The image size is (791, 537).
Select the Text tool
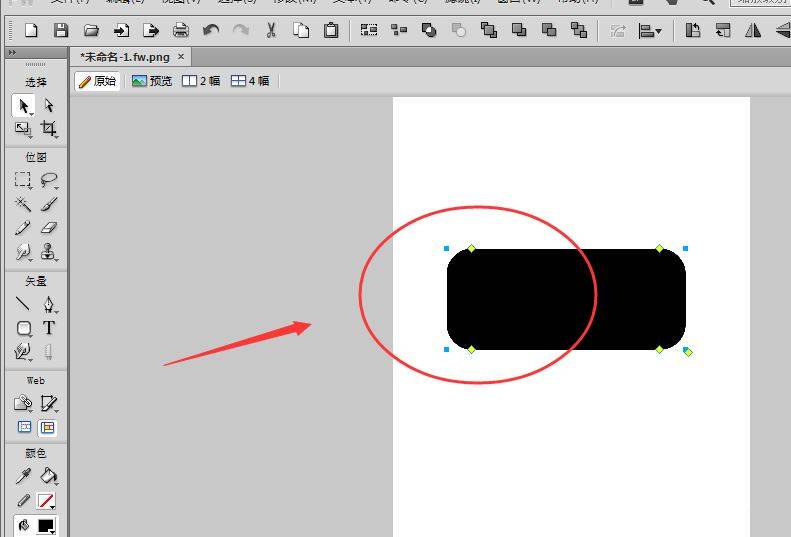point(48,328)
